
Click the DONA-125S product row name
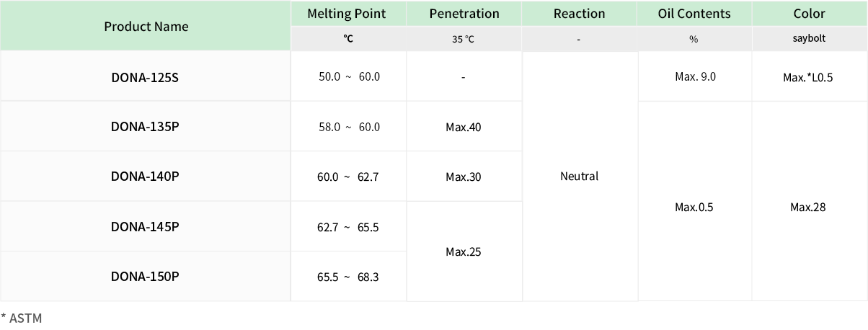tap(145, 76)
